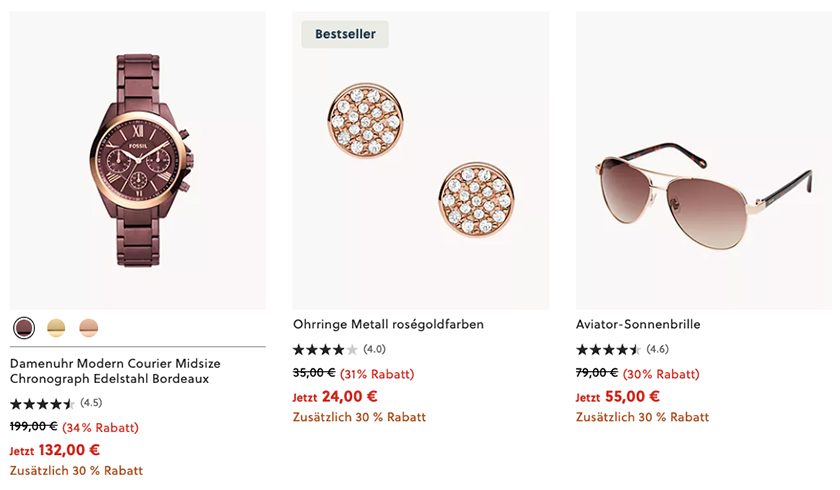This screenshot has height=490, width=840.
Task: Click the 55,00 € sunglasses price
Action: 632,396
